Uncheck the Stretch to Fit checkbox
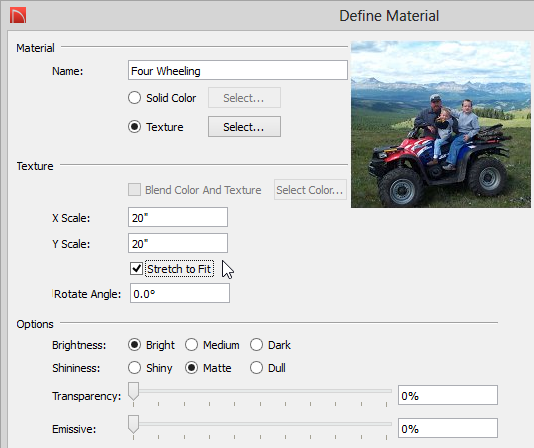 click(x=136, y=269)
